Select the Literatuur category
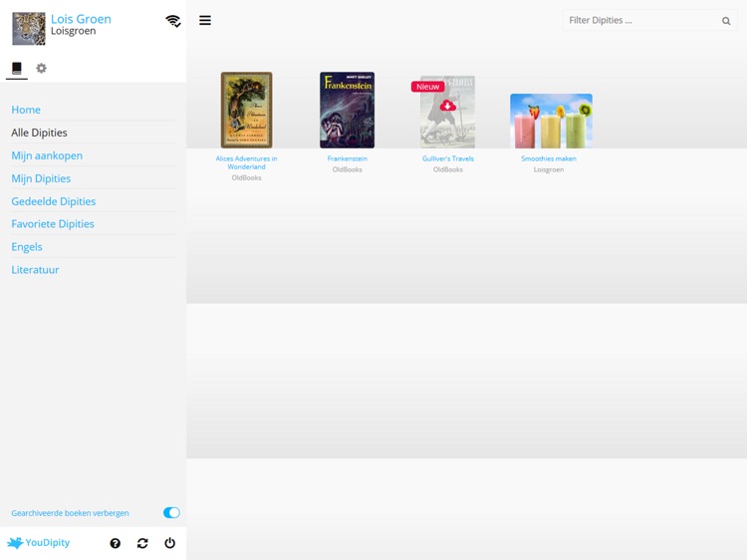The image size is (747, 560). (x=35, y=270)
